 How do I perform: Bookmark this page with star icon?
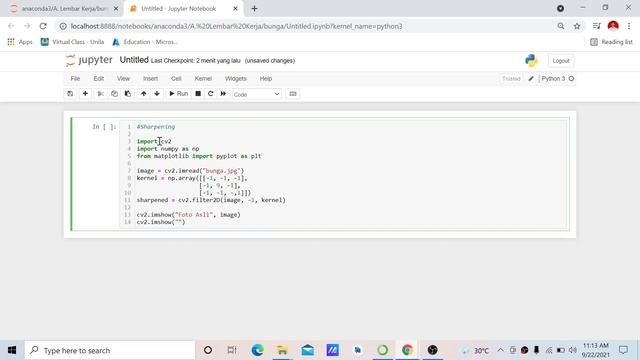[577, 26]
